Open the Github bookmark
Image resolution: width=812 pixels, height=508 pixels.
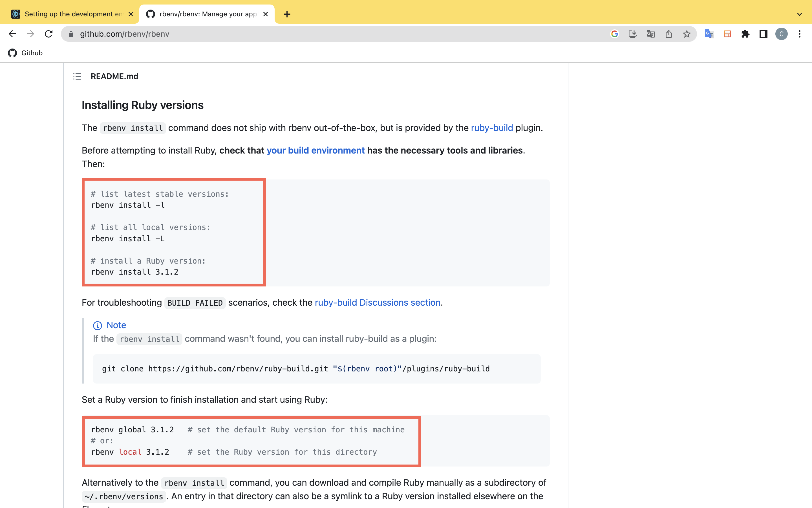tap(25, 53)
